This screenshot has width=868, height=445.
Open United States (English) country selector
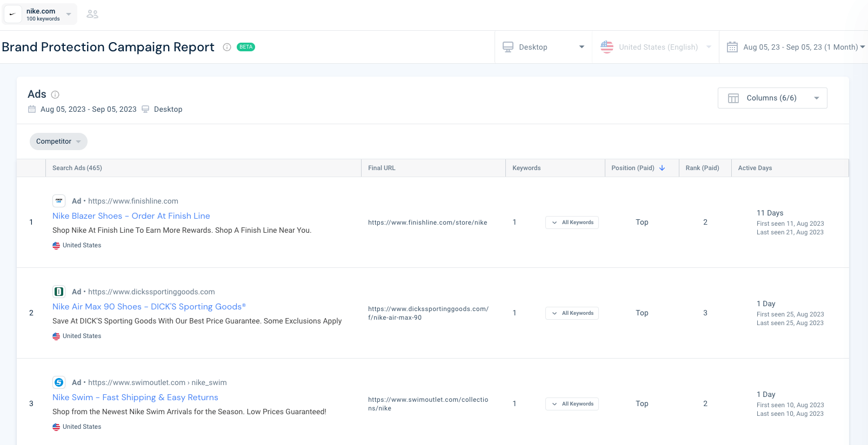click(656, 47)
